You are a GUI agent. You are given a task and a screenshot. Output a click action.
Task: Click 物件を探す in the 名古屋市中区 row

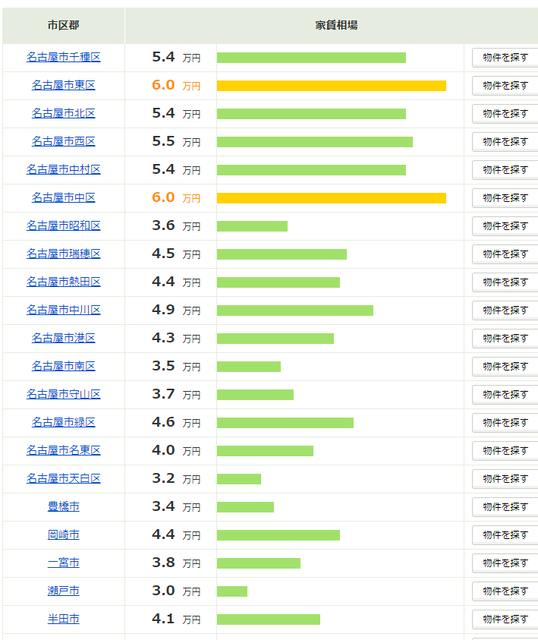[505, 198]
